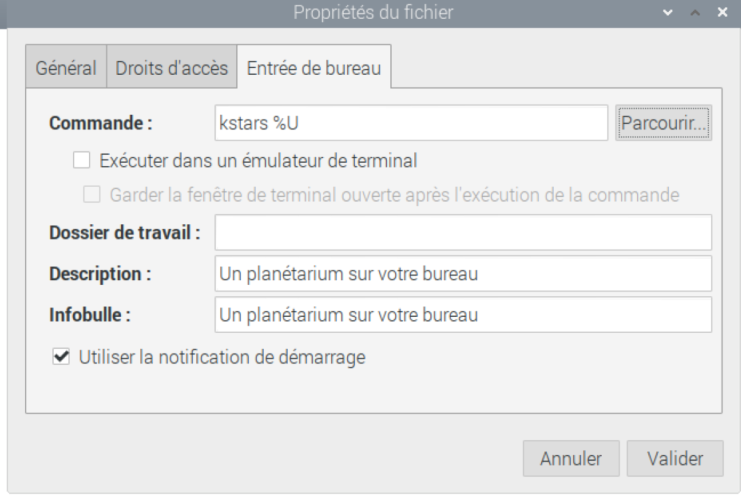
Task: Open the Droits d'accès tab
Action: click(x=172, y=69)
